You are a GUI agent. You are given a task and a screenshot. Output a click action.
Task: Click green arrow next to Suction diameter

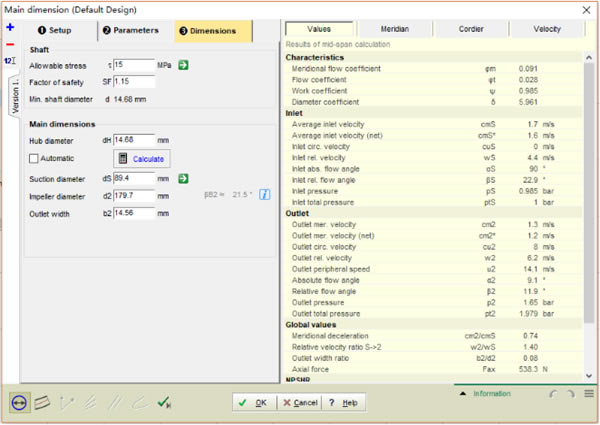[183, 178]
